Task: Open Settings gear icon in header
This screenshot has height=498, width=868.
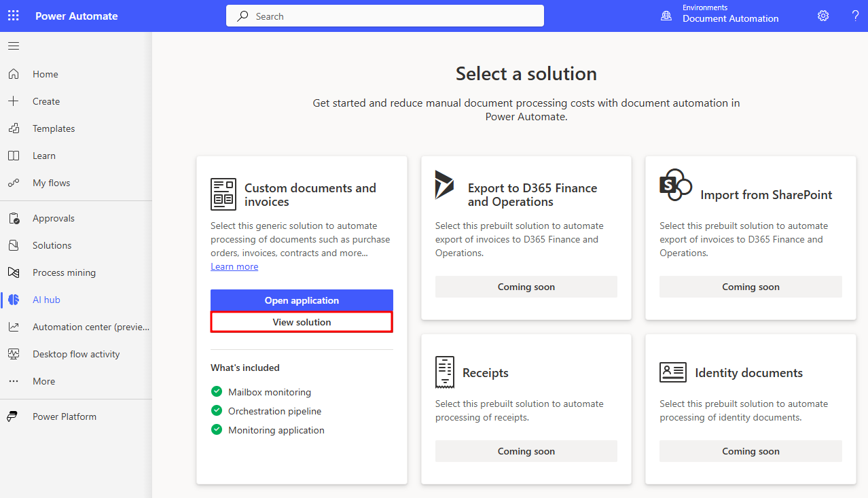Action: (x=823, y=16)
